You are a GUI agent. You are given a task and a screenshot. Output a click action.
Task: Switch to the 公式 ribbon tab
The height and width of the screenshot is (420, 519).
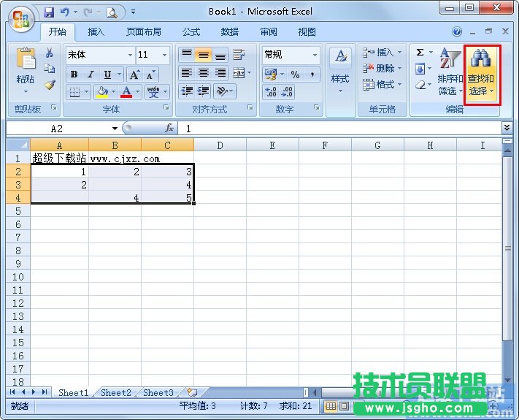click(x=191, y=32)
